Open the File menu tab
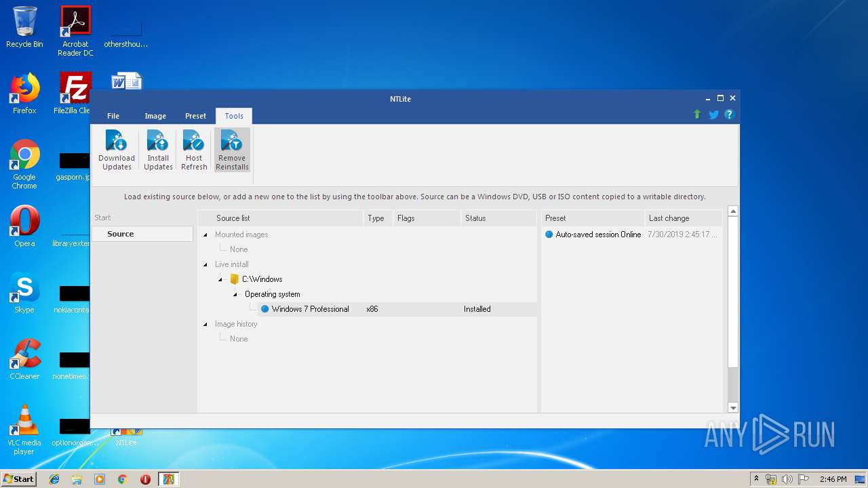This screenshot has height=488, width=868. tap(113, 116)
